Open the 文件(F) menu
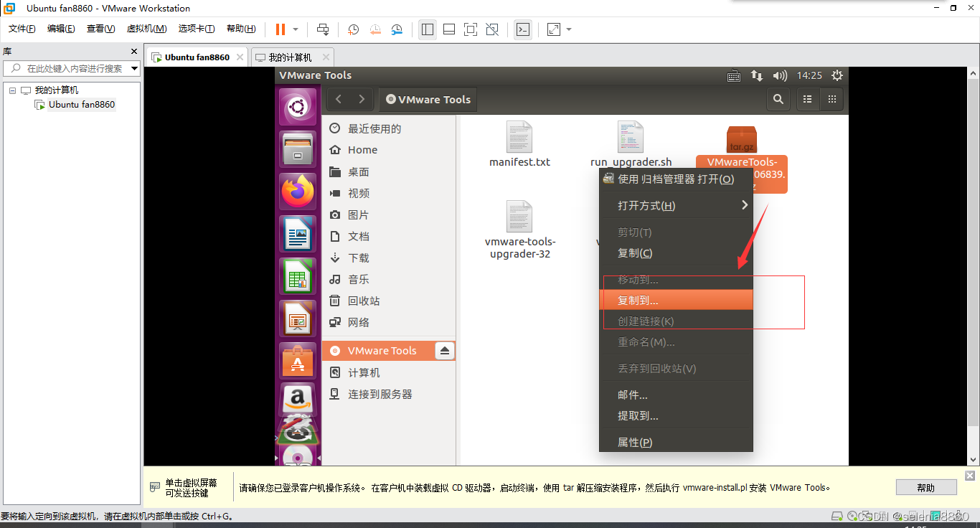 22,29
